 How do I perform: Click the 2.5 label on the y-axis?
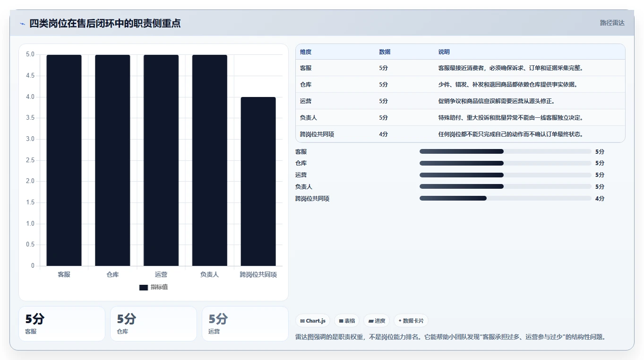(x=30, y=160)
